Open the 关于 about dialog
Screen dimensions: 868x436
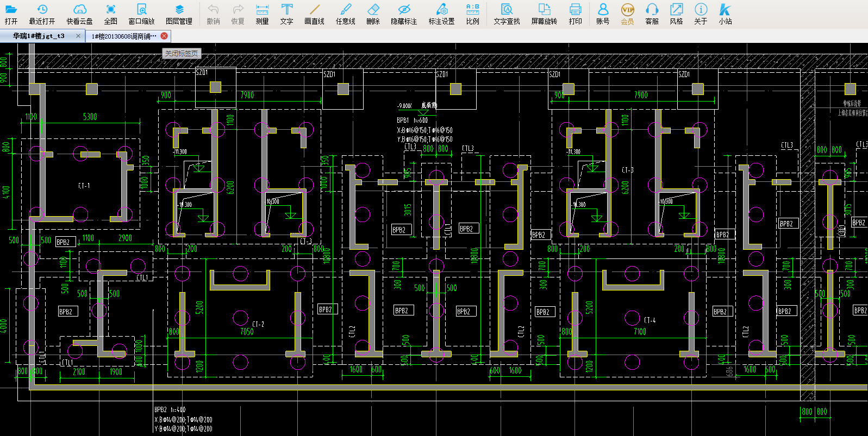coord(701,14)
